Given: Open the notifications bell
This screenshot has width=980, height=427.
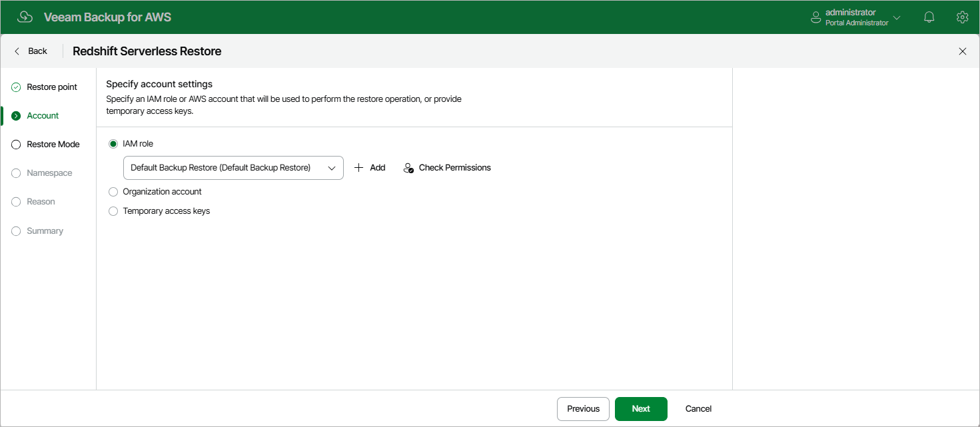Looking at the screenshot, I should click(929, 17).
